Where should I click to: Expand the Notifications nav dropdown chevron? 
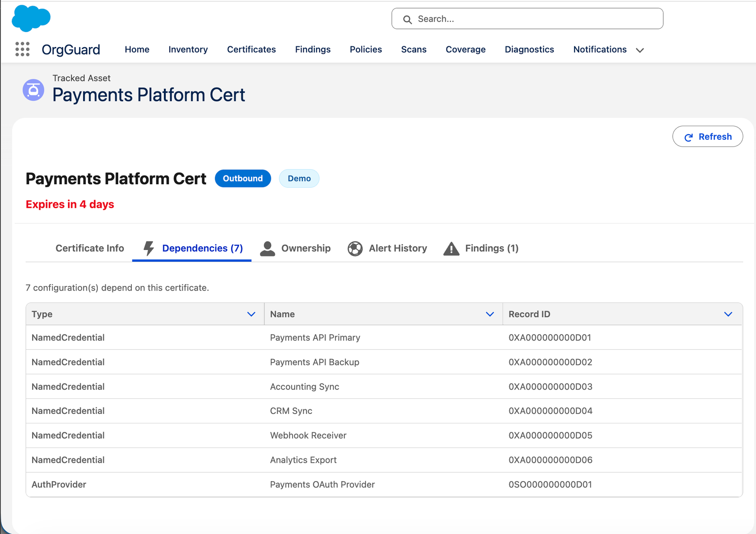(640, 50)
